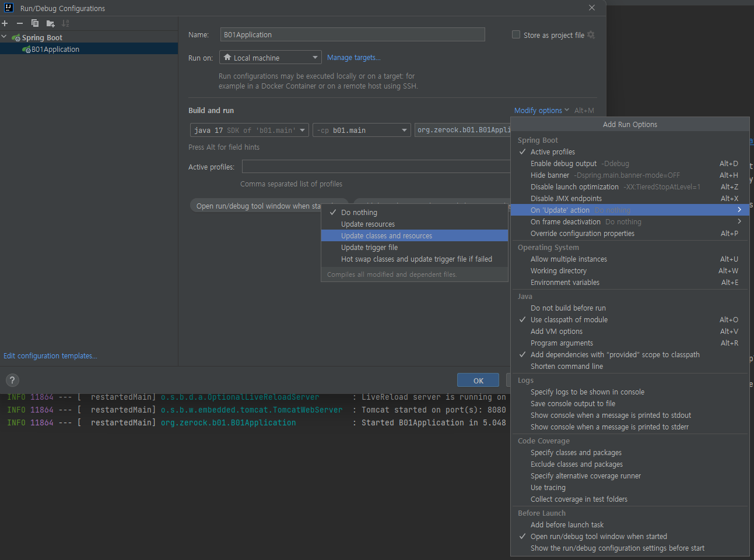Screen dimensions: 754x560
Task: Select Disable JMX endpoints option
Action: point(630,199)
